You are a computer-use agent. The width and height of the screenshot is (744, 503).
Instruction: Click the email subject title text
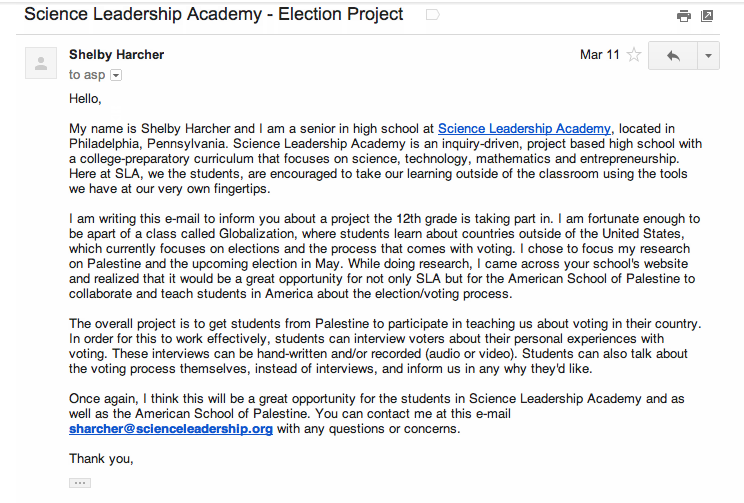coord(213,15)
